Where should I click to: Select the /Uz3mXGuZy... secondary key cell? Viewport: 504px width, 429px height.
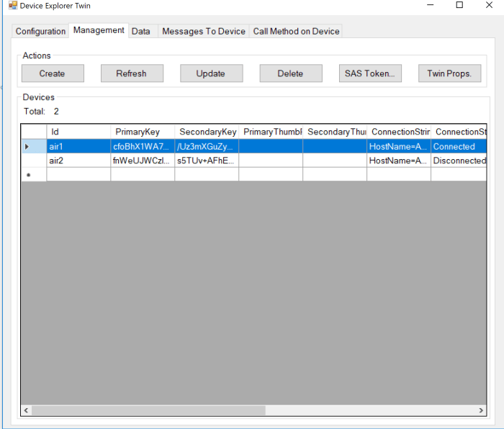(207, 147)
